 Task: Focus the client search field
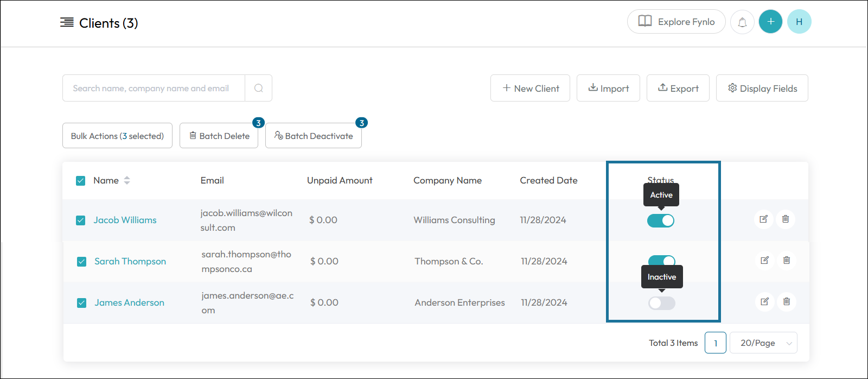pyautogui.click(x=154, y=88)
